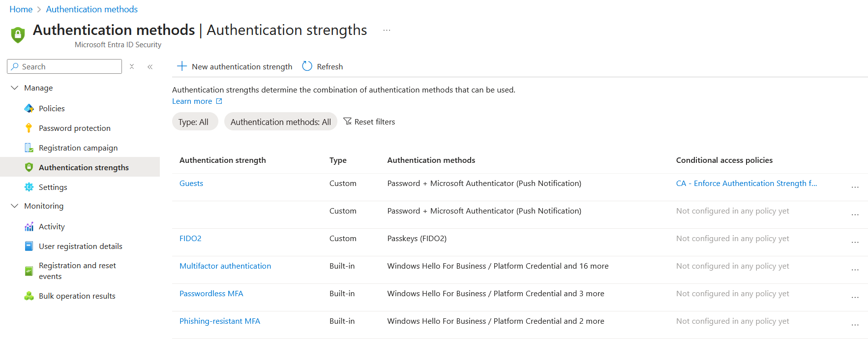Open more options for Guests row

click(x=855, y=187)
